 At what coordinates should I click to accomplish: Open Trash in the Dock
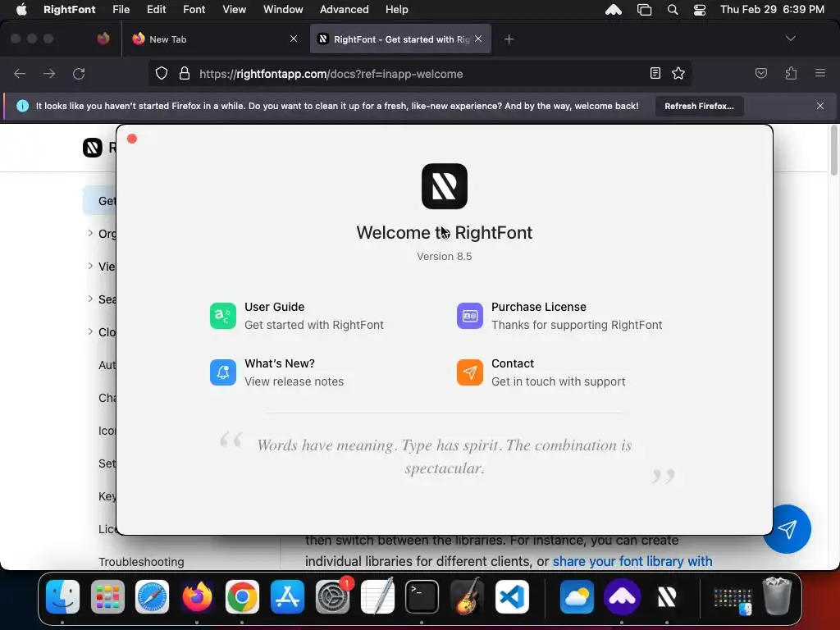point(777,596)
